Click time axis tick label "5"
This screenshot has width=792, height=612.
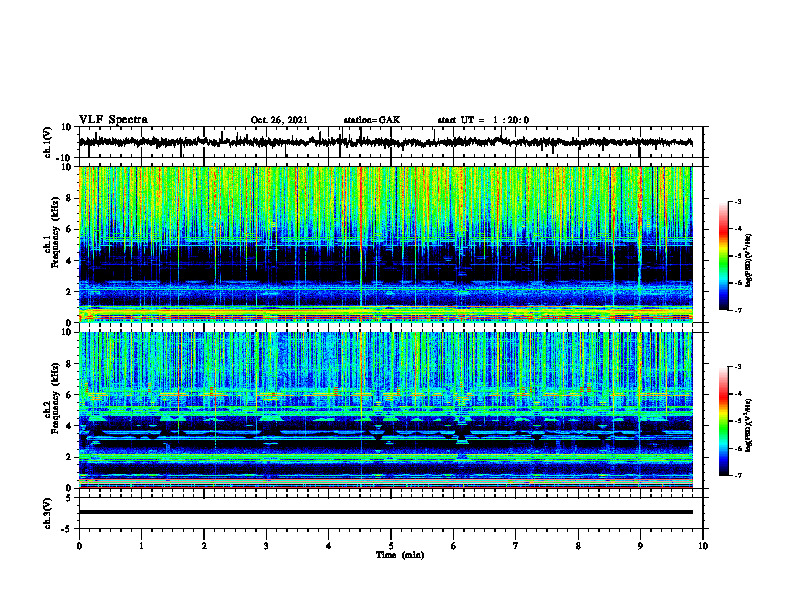[x=391, y=546]
